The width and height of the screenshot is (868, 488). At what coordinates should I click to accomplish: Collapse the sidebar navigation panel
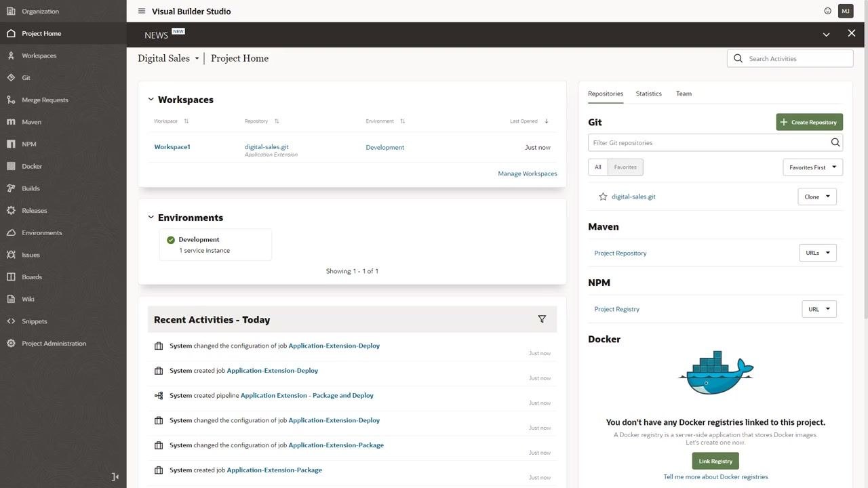pyautogui.click(x=115, y=477)
